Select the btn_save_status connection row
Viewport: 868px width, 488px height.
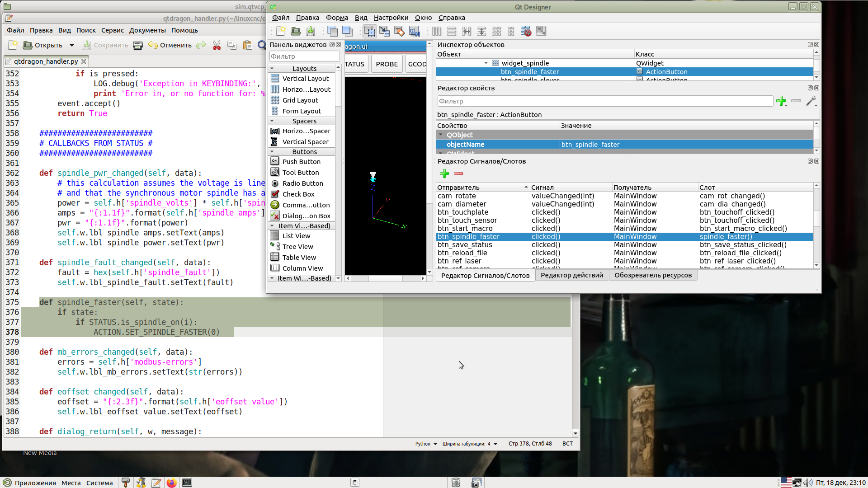[624, 245]
